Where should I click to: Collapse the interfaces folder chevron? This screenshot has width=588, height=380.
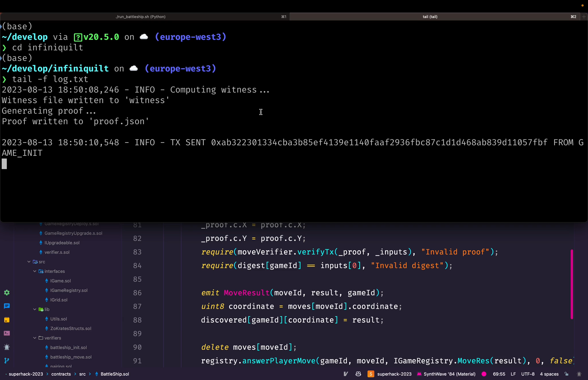(34, 271)
